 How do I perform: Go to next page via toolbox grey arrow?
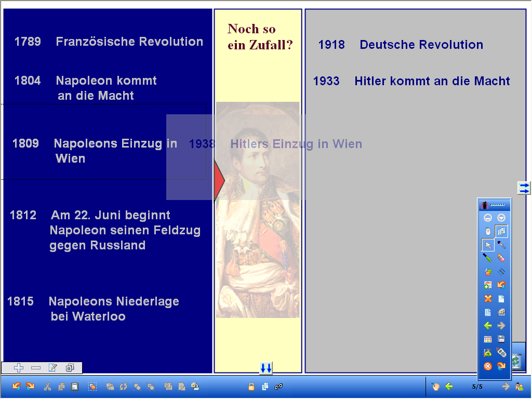point(501,326)
